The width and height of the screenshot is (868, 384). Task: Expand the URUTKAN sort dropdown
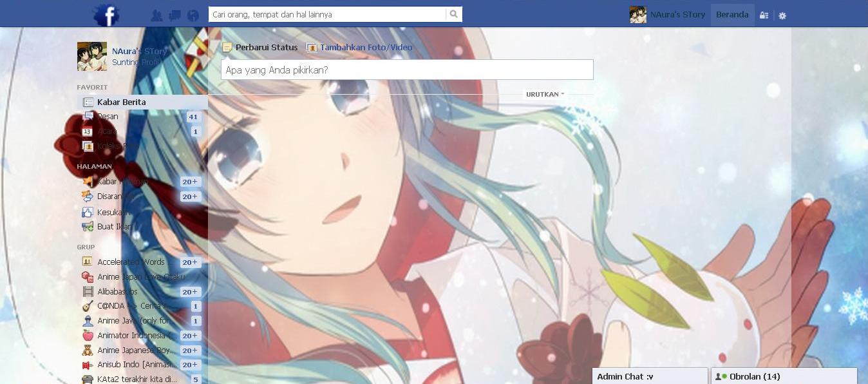[545, 94]
